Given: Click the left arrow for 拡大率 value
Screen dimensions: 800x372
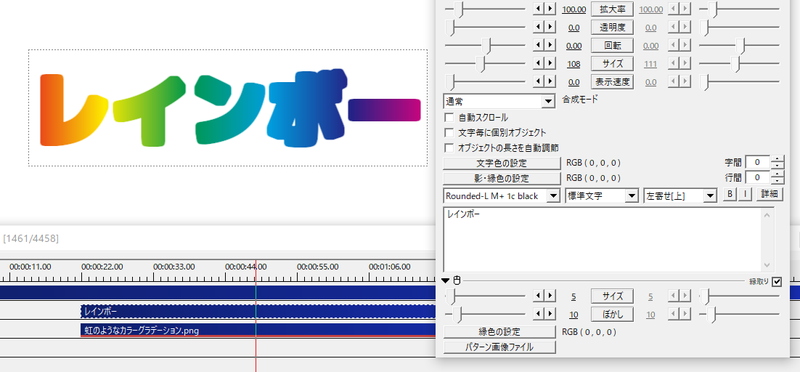Looking at the screenshot, I should coord(537,9).
